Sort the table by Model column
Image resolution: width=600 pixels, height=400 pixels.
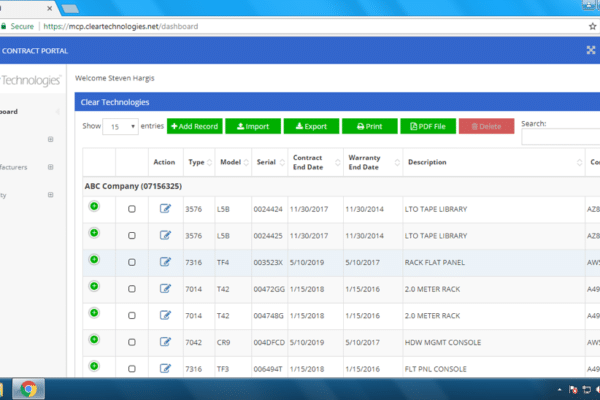click(x=233, y=162)
